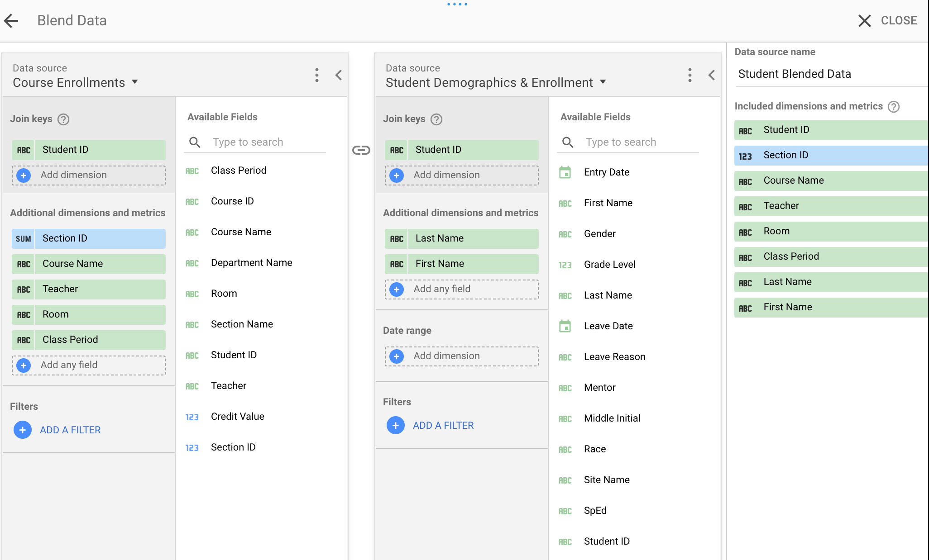Click ABC badge on Course Enrollments Student ID join key
929x560 pixels.
coord(24,150)
